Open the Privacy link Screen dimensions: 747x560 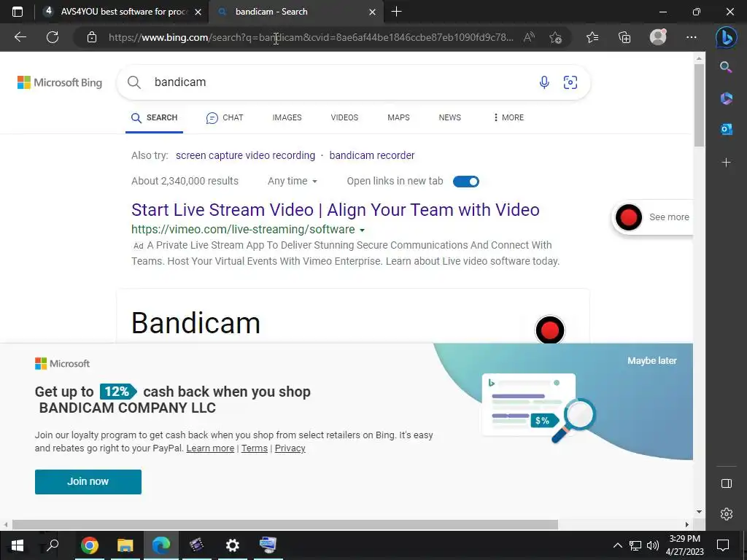click(x=290, y=448)
